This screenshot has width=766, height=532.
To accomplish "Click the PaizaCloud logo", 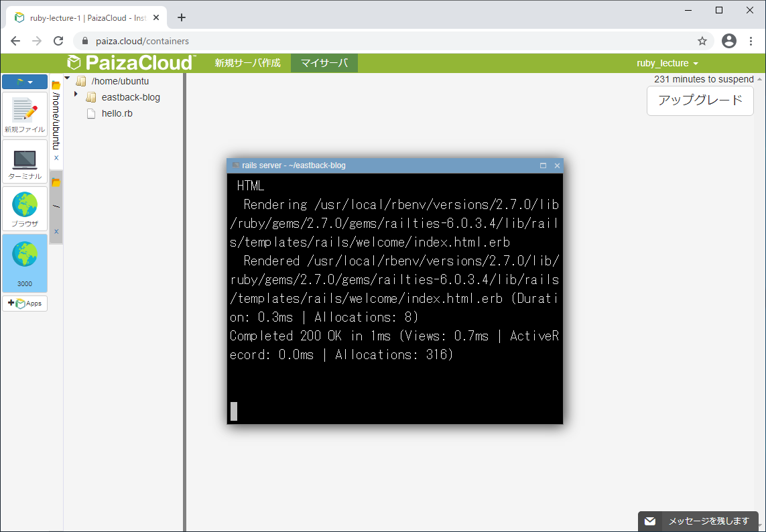I will point(131,63).
